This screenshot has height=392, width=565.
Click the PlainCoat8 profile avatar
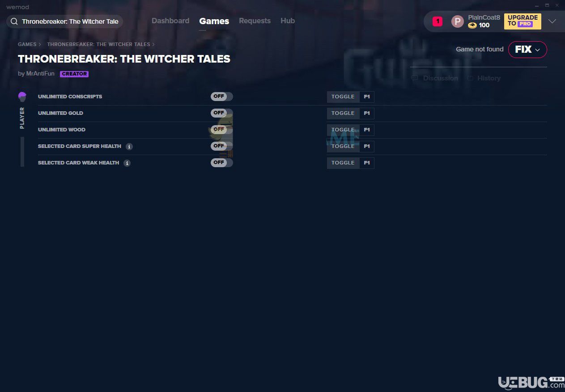click(457, 21)
